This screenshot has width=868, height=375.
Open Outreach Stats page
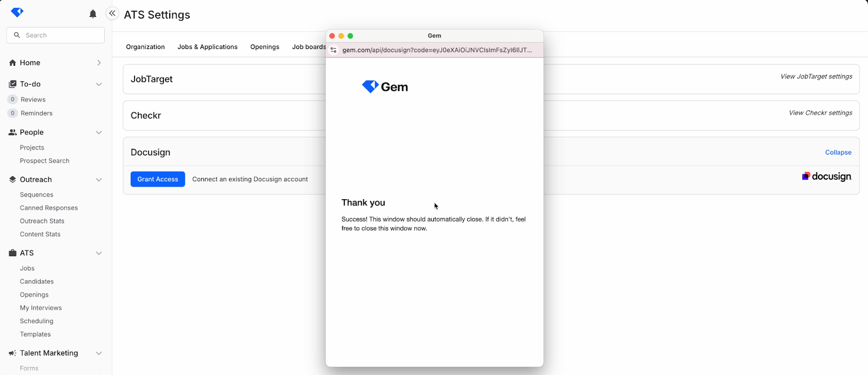[x=42, y=221]
